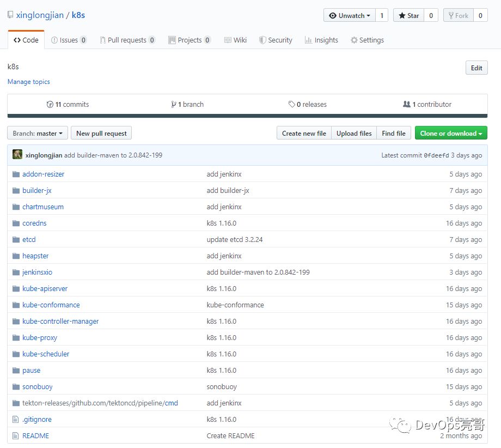This screenshot has height=448, width=501.
Task: Click the repository book icon beside xinglongjian
Action: tap(10, 15)
